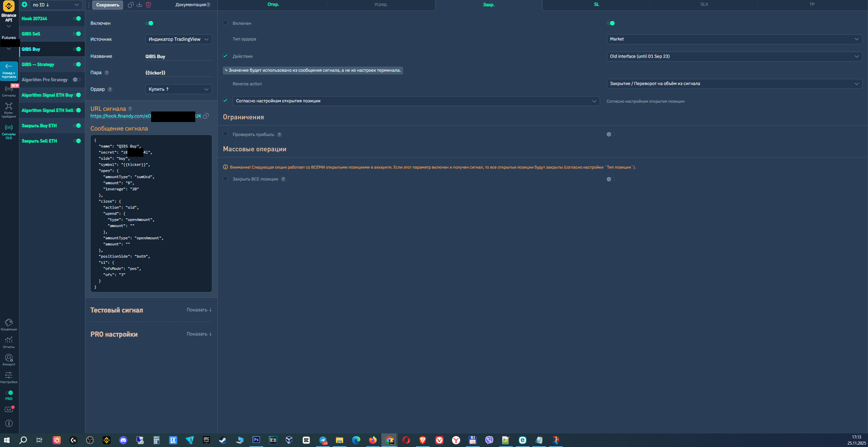Viewport: 868px width, 447px height.
Task: Open Отчеты reports icon
Action: click(x=9, y=342)
